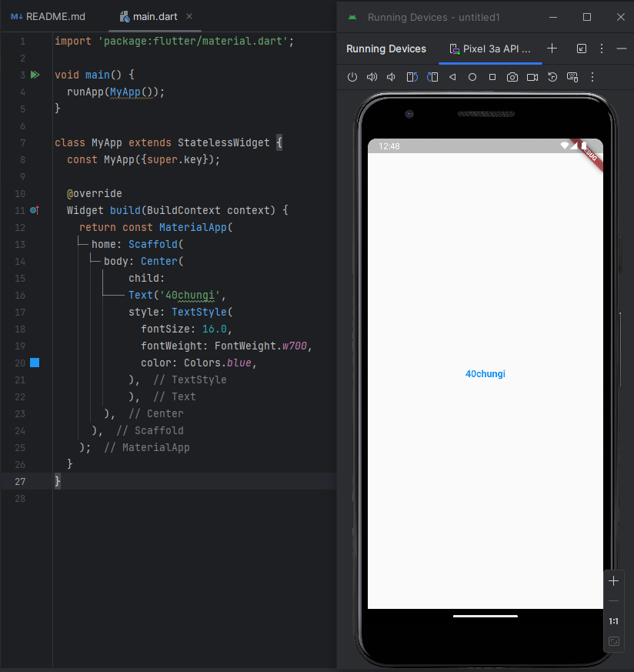
Task: Click the emulator Rotate Left icon
Action: 412,77
